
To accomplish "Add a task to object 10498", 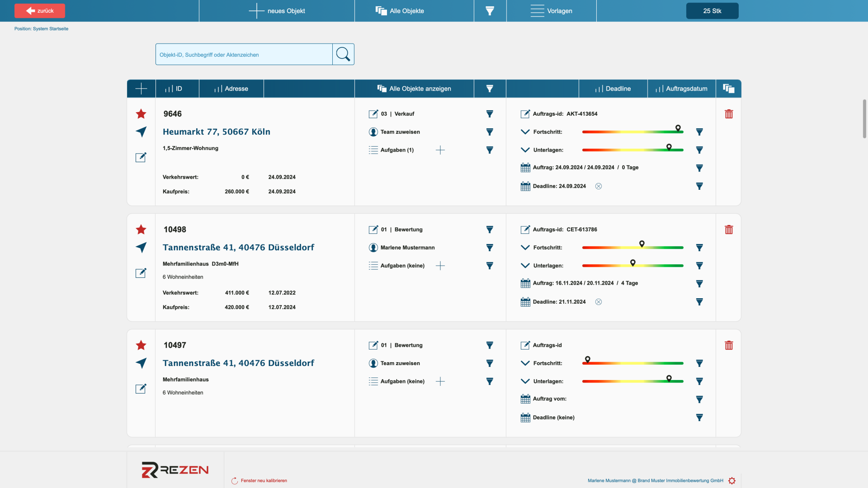I will 440,266.
